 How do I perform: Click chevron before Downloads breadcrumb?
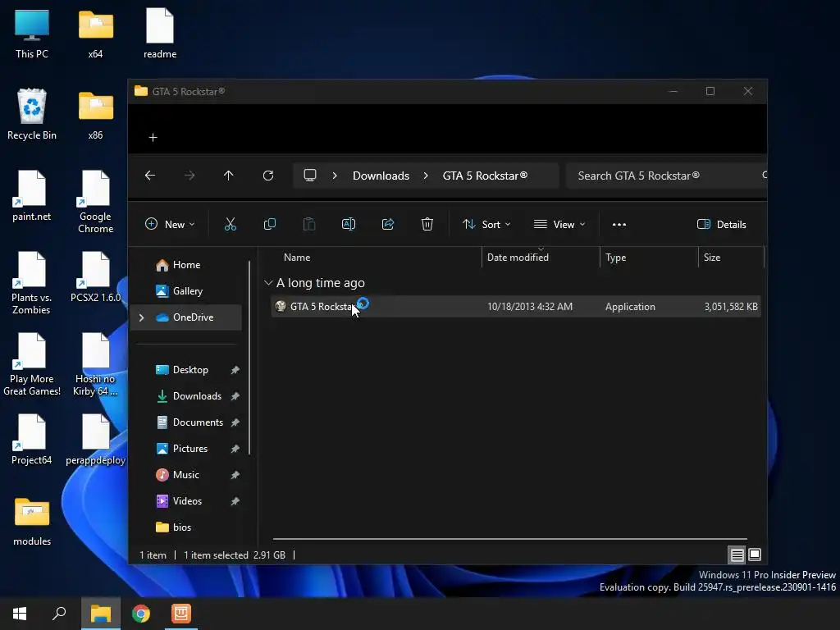(335, 176)
